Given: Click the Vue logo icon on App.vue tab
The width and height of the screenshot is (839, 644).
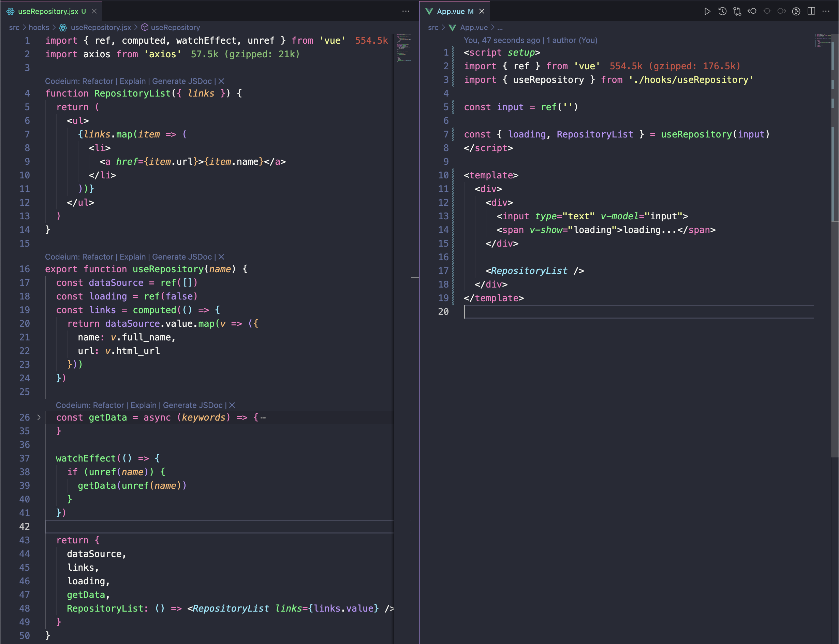Looking at the screenshot, I should [x=429, y=12].
